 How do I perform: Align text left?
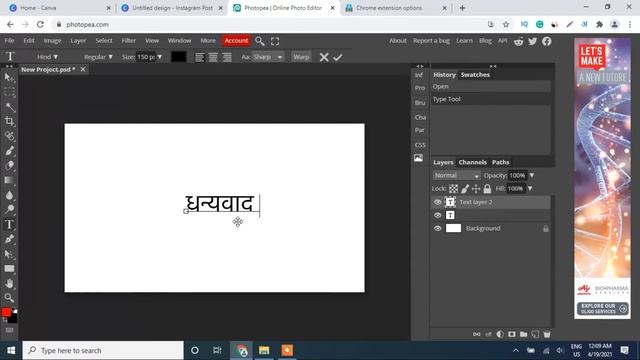pyautogui.click(x=200, y=57)
